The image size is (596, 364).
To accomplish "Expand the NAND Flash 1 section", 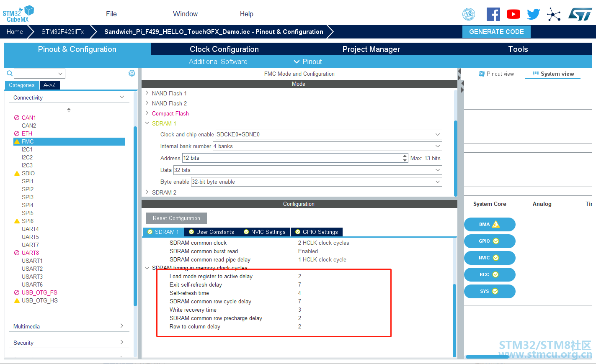I will (x=147, y=93).
